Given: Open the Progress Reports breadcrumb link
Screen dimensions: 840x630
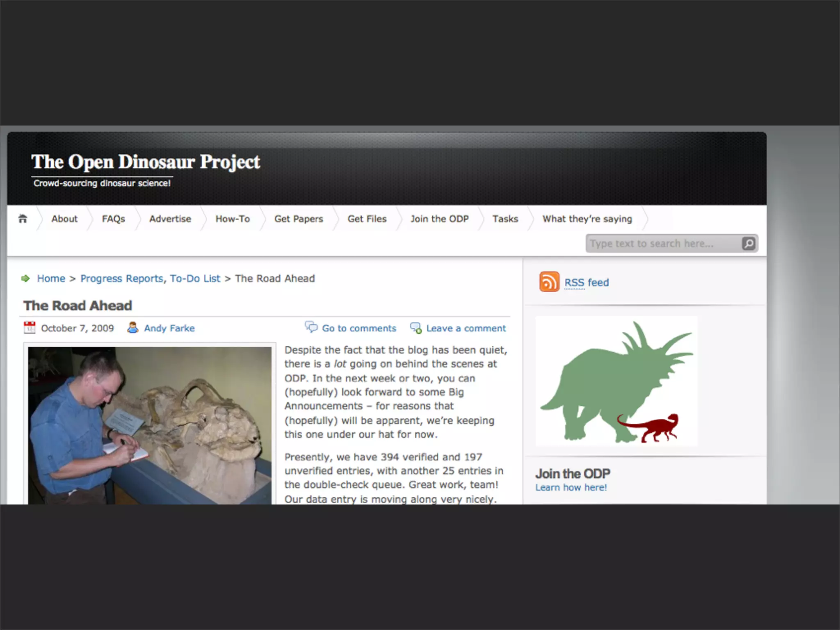Looking at the screenshot, I should (x=121, y=278).
